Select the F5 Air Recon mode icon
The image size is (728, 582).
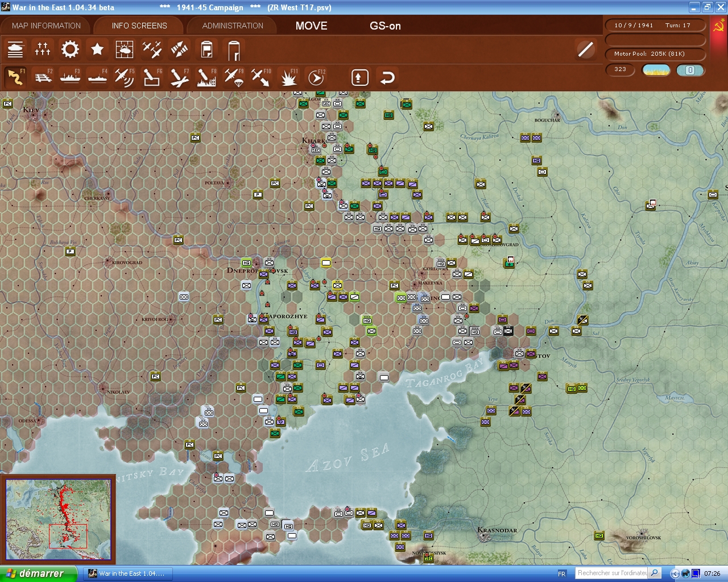[x=125, y=77]
